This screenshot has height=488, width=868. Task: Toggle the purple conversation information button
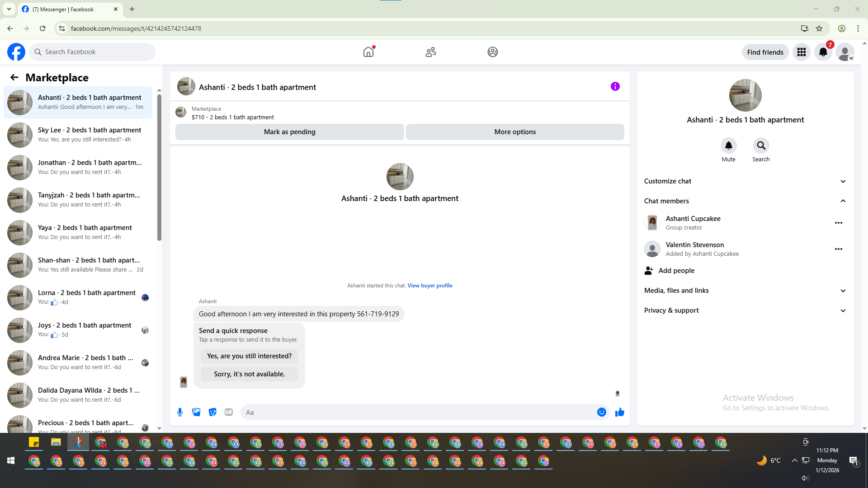click(615, 86)
